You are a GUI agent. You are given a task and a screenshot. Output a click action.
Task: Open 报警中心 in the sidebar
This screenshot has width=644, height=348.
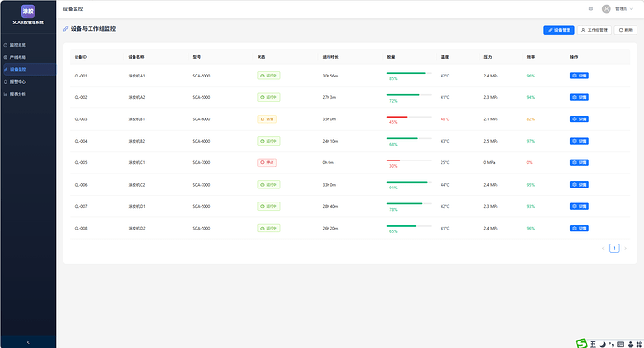point(29,82)
